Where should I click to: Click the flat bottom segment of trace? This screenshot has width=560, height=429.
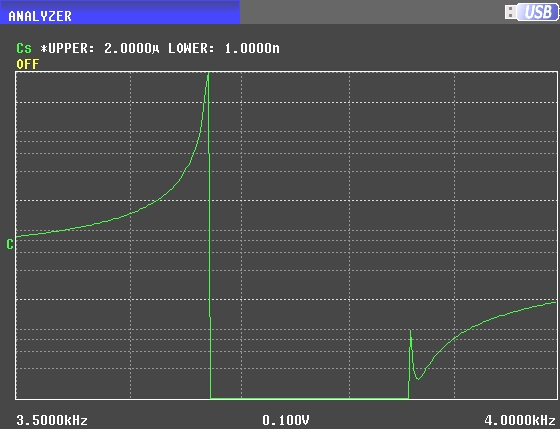click(x=309, y=398)
